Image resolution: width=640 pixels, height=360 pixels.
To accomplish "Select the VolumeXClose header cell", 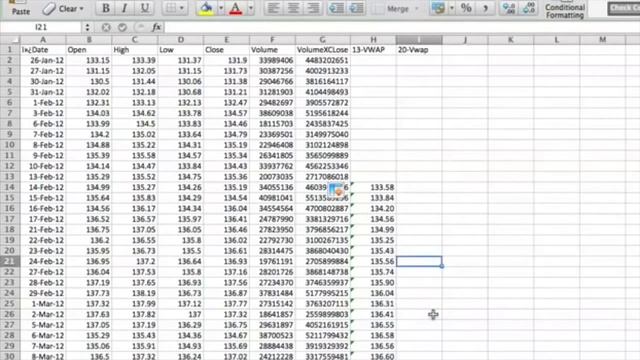I will point(322,50).
